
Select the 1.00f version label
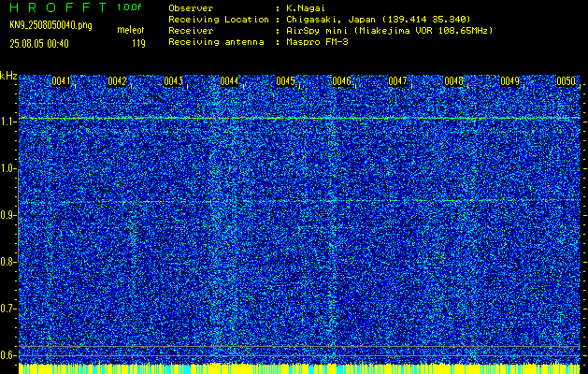pos(129,7)
